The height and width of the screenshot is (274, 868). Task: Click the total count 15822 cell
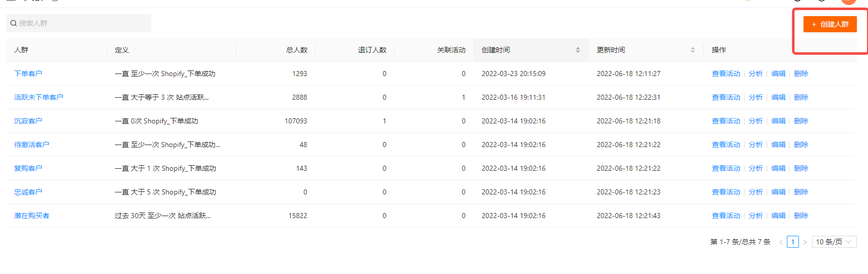click(x=298, y=216)
